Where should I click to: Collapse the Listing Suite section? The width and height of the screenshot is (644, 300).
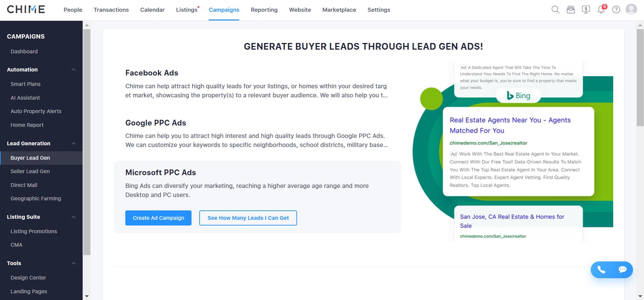(74, 217)
